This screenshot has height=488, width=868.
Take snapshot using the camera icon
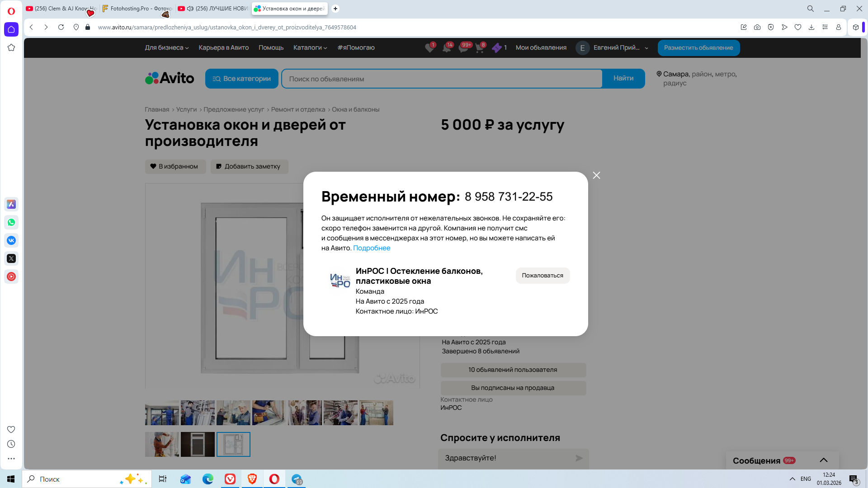pyautogui.click(x=757, y=27)
